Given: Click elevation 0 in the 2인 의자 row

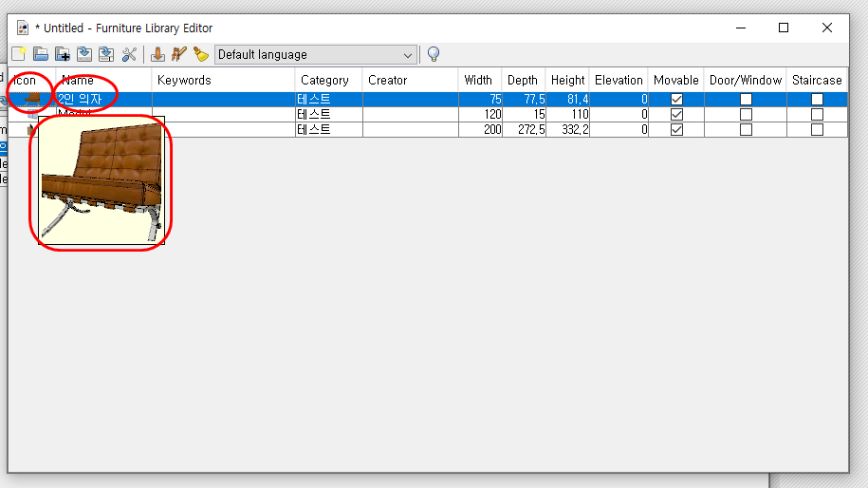Looking at the screenshot, I should pyautogui.click(x=619, y=99).
